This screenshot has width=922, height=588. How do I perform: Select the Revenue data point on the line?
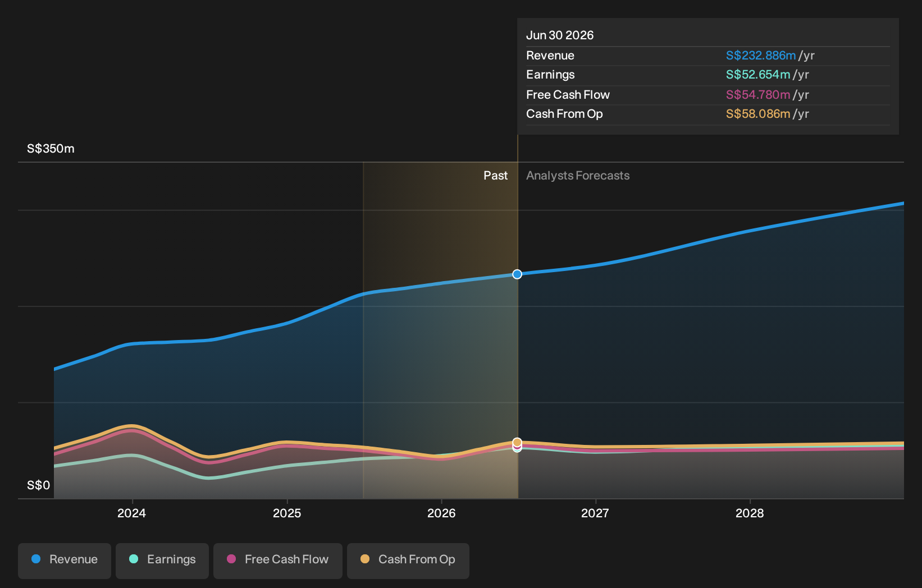coord(517,274)
